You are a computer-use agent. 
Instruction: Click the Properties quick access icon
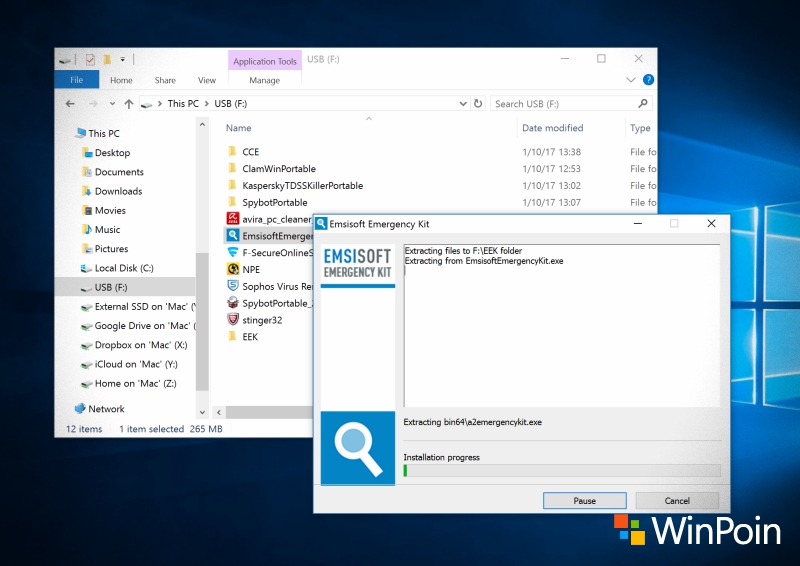pyautogui.click(x=90, y=60)
